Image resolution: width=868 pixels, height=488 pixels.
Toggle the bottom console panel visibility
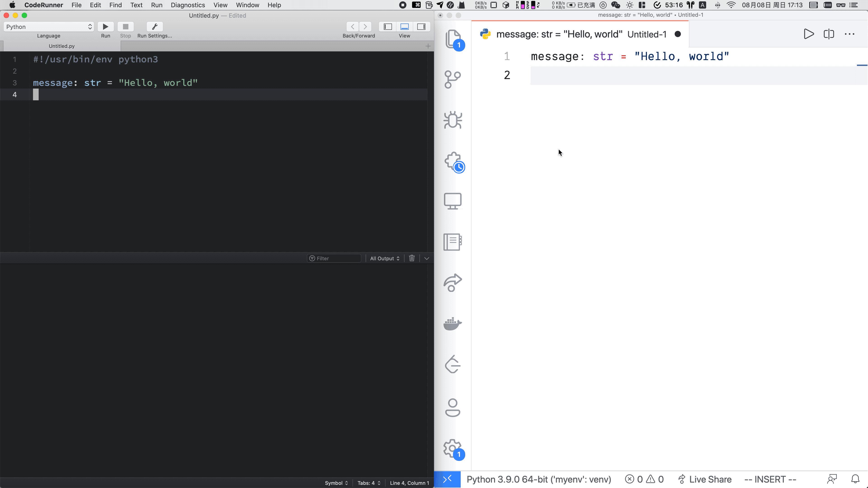[404, 27]
